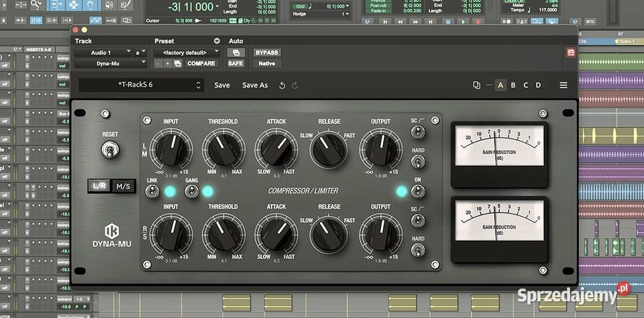Flip the compressor ON switch
Viewport: 644px width, 318px height.
417,191
